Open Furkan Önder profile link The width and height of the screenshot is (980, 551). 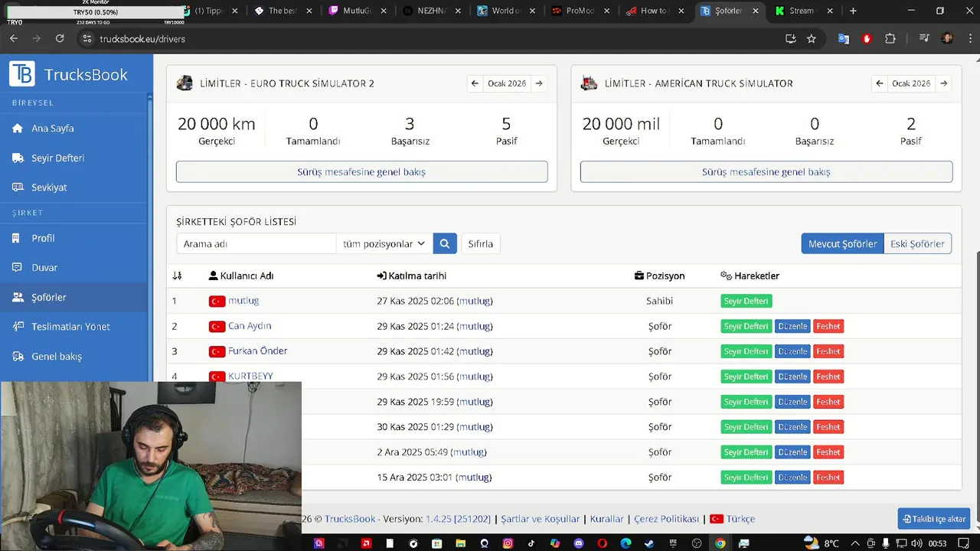coord(257,351)
